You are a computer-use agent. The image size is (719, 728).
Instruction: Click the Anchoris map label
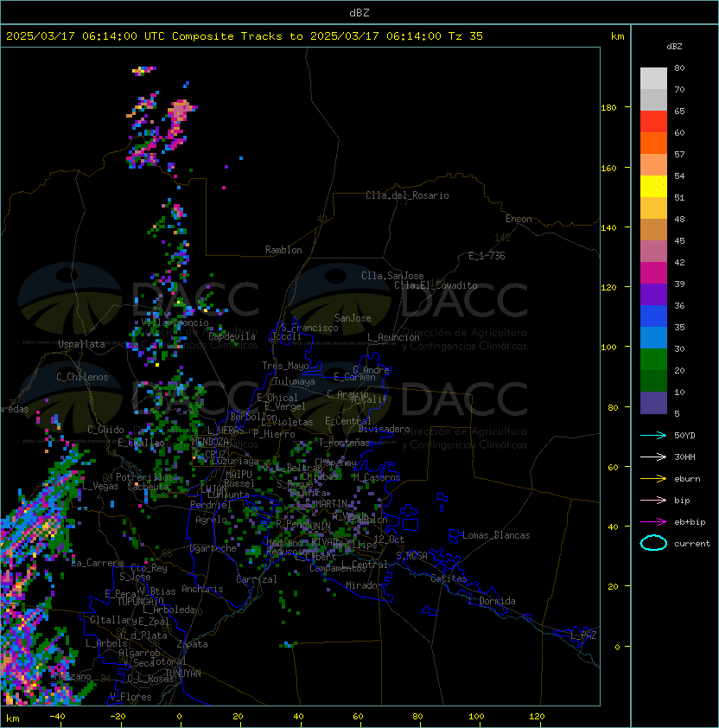pyautogui.click(x=202, y=589)
